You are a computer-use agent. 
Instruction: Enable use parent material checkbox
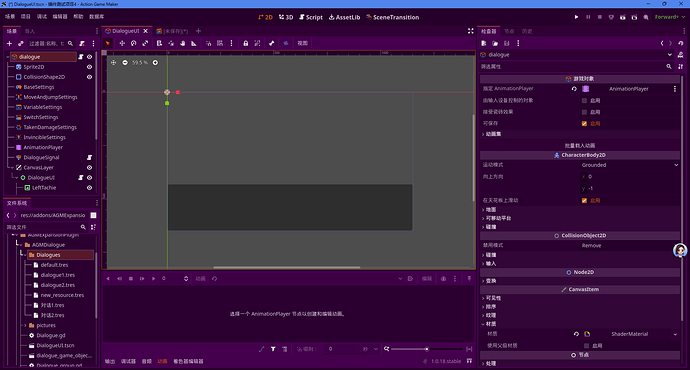(586, 346)
